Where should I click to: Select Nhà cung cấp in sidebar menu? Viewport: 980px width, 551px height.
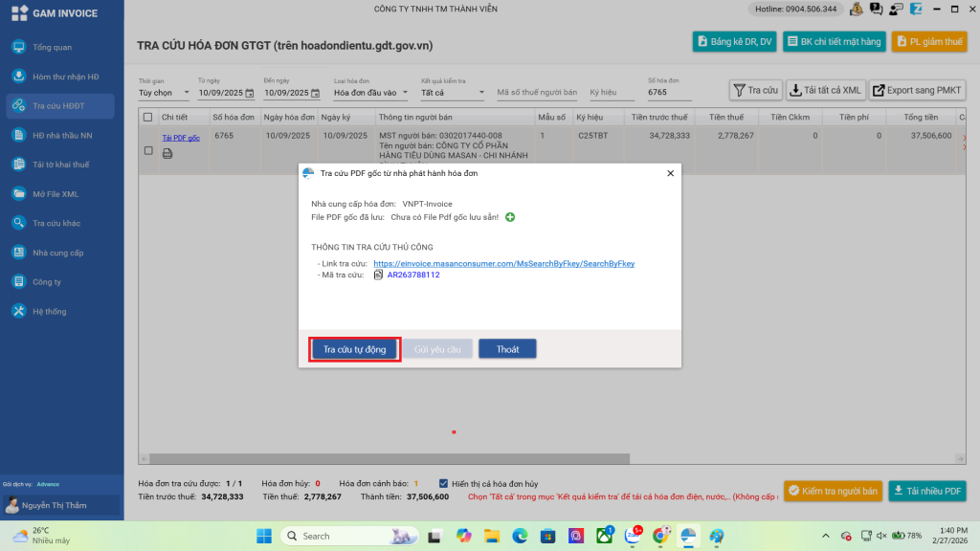[x=57, y=253]
